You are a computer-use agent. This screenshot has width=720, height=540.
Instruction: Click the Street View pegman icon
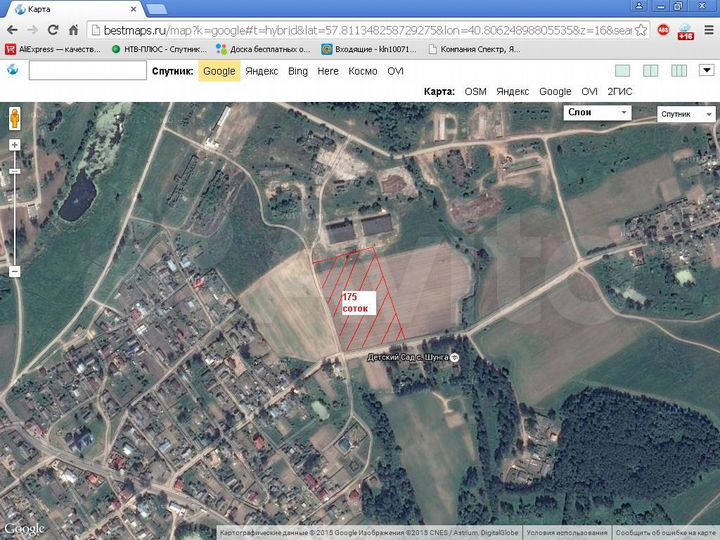coord(15,118)
